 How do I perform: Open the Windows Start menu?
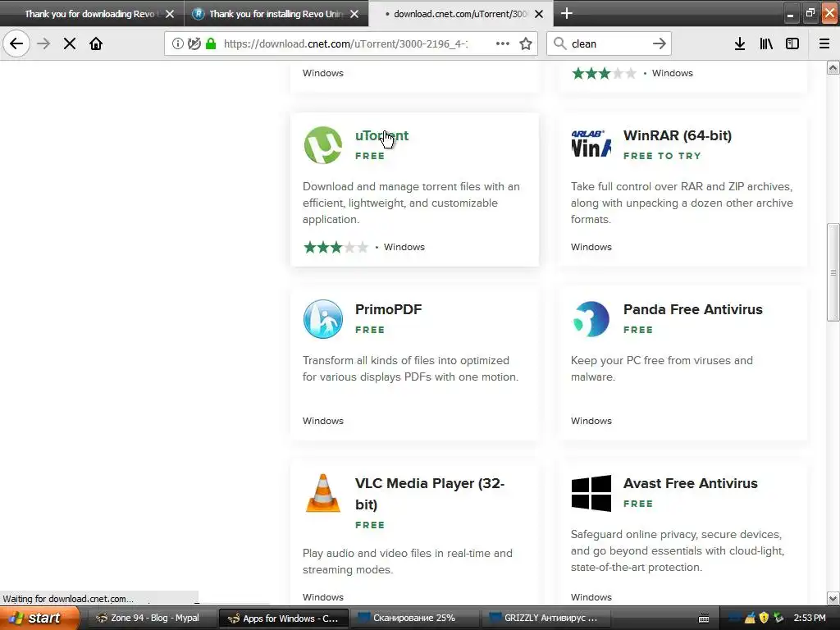point(39,618)
